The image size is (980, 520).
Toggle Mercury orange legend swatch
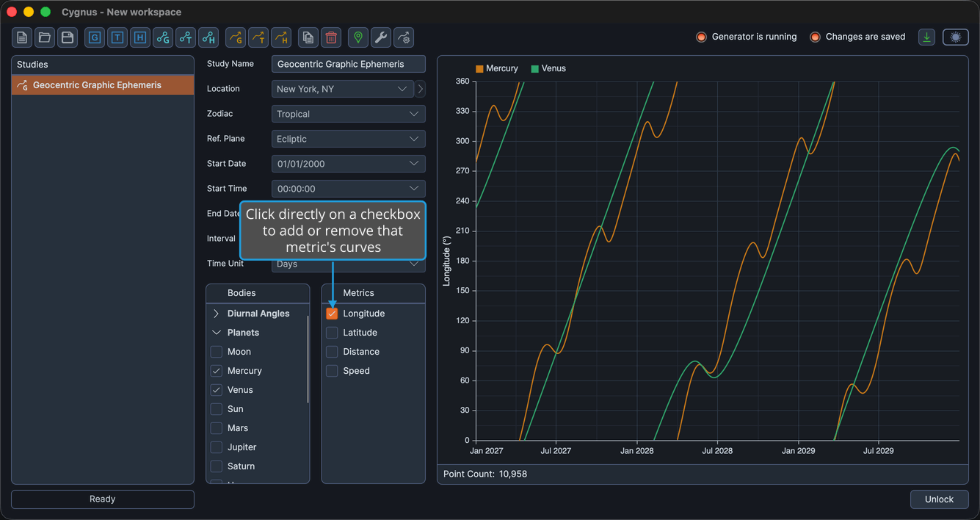[x=479, y=69]
